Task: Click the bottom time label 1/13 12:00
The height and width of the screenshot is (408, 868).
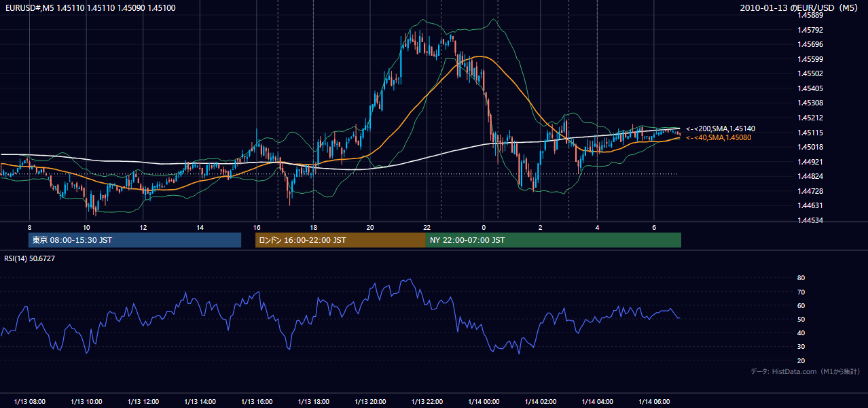Action: click(x=143, y=402)
